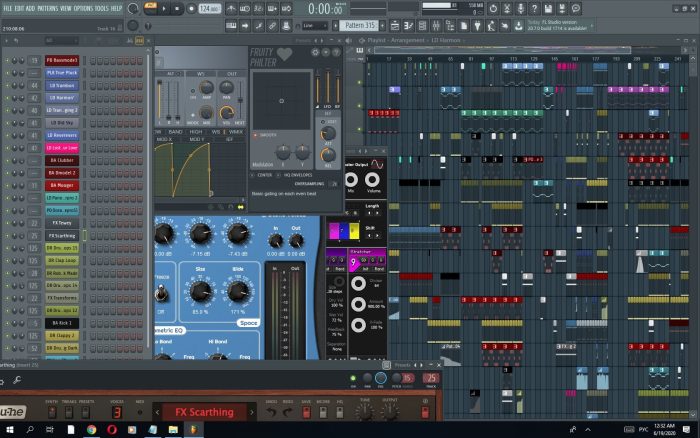Mute the FX Transforms channel LED
This screenshot has width=700, height=438.
point(7,298)
